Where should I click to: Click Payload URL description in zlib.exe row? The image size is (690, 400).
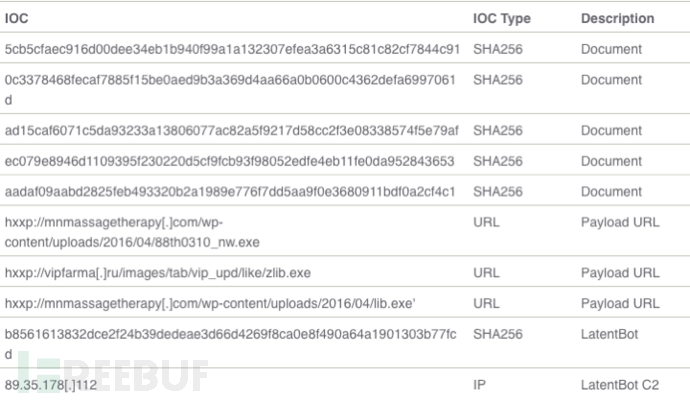pos(620,273)
